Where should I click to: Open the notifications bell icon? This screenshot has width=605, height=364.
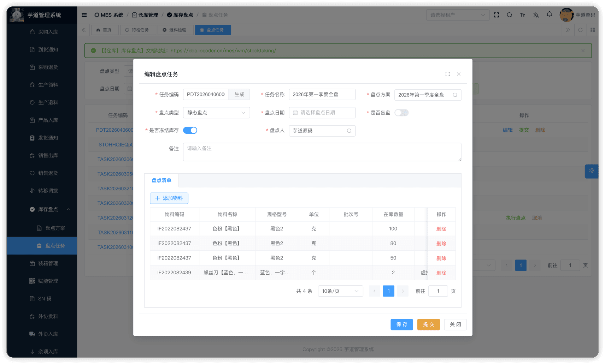549,14
